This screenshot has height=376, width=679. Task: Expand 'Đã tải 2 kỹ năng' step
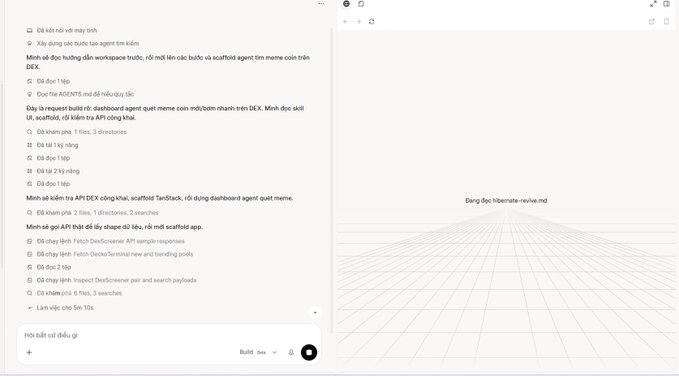tap(53, 171)
